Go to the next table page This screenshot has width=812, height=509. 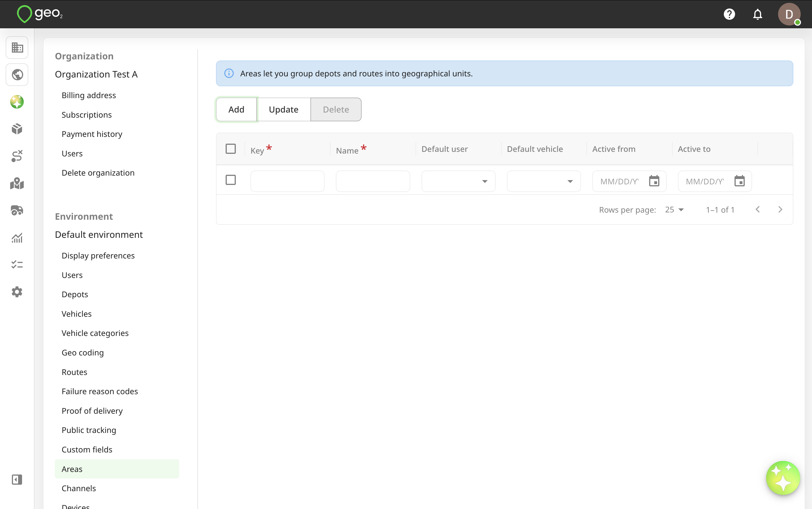point(780,209)
